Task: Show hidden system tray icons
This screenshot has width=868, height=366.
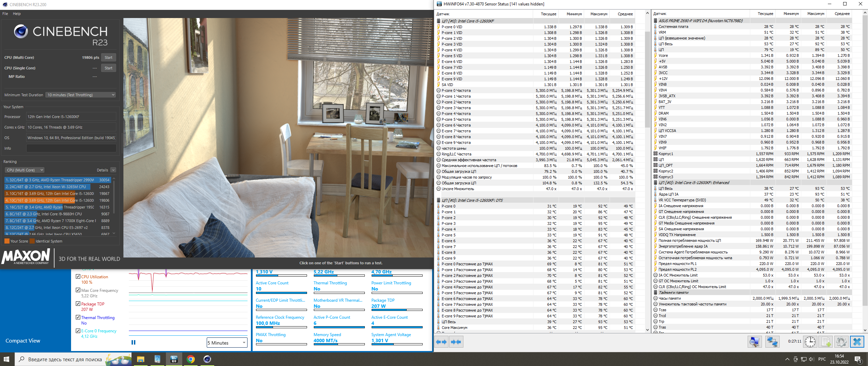Action: [x=787, y=359]
